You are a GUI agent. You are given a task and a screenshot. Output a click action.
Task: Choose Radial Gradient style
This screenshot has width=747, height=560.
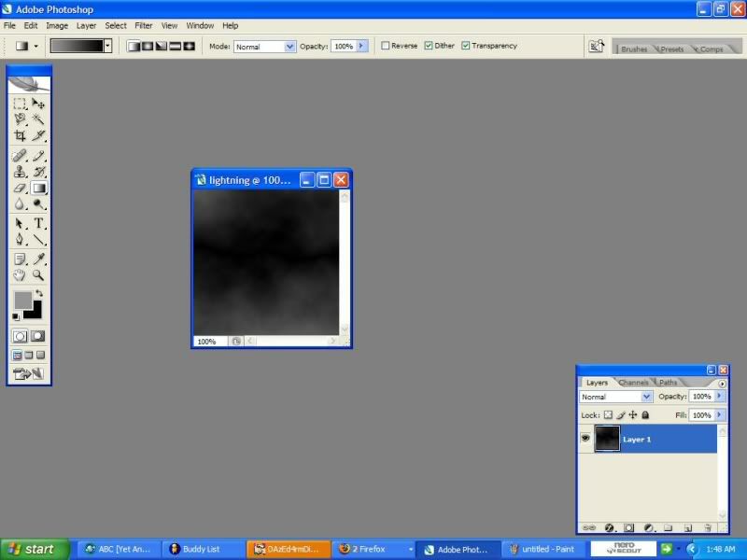(x=148, y=46)
